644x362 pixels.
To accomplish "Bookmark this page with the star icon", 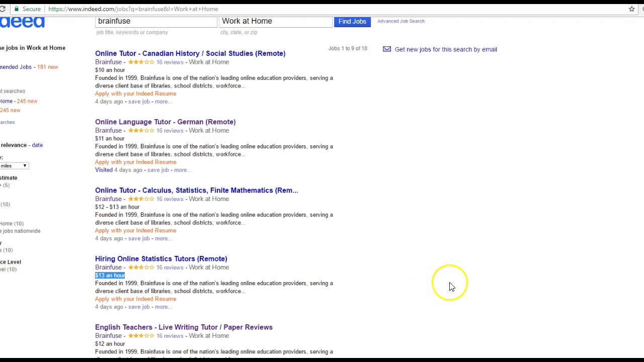I will point(632,9).
